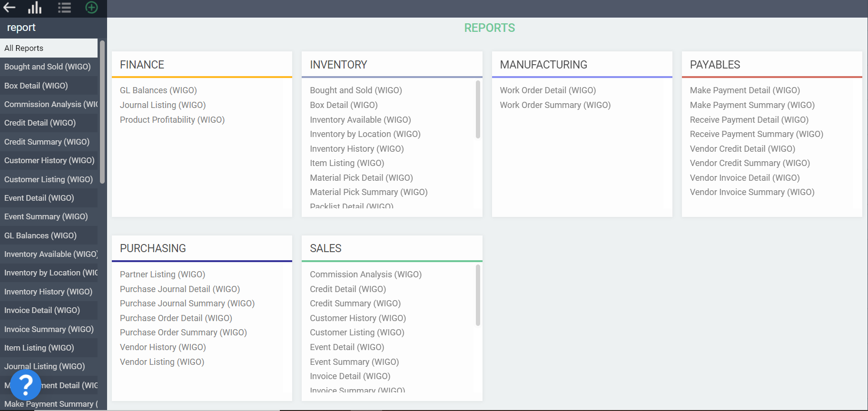Open Vendor History (WIGO) report

163,347
